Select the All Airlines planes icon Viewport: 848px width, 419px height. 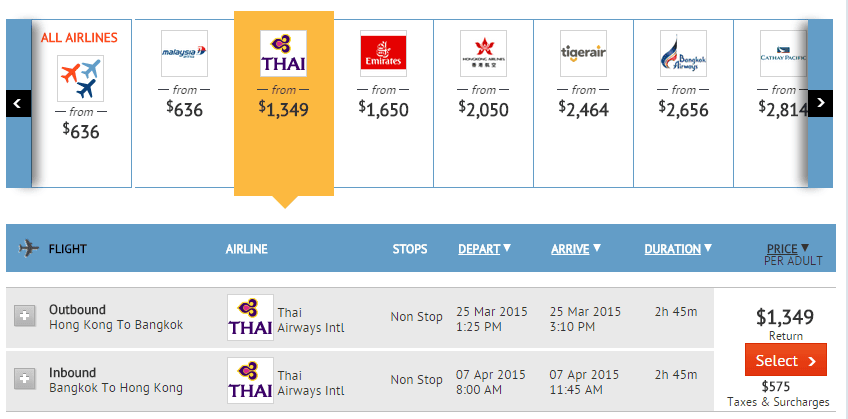pos(81,78)
